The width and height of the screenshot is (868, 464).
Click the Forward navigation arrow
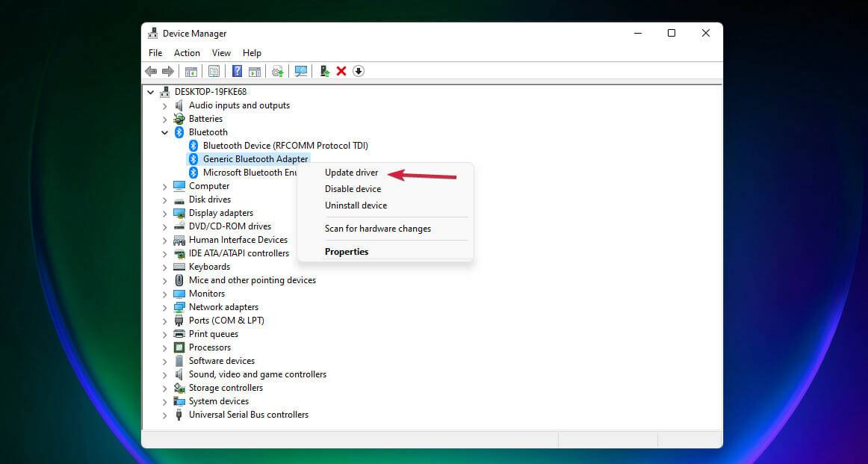tap(168, 70)
